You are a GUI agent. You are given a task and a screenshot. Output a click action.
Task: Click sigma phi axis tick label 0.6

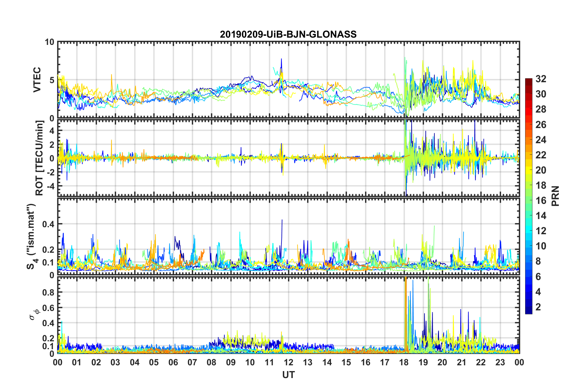(x=49, y=308)
